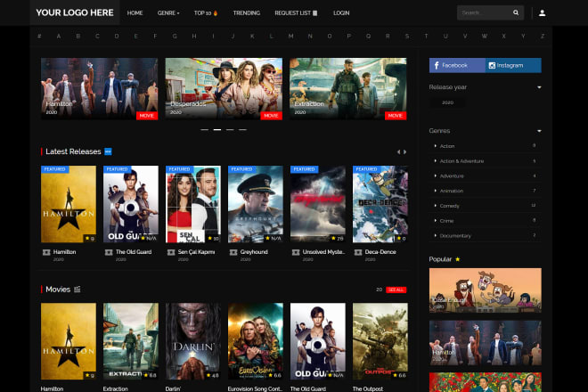Click the Unsolved Myste.. title link

tap(323, 252)
